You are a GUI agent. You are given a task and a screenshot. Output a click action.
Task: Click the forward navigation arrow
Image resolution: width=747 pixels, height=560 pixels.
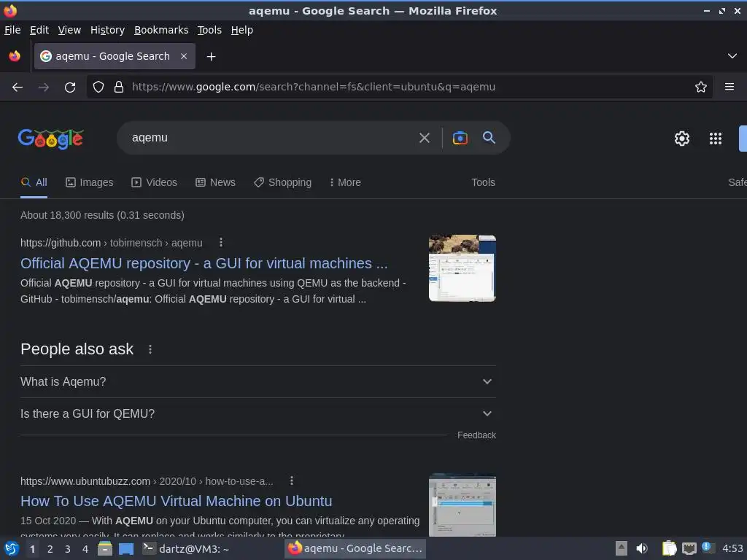click(43, 87)
